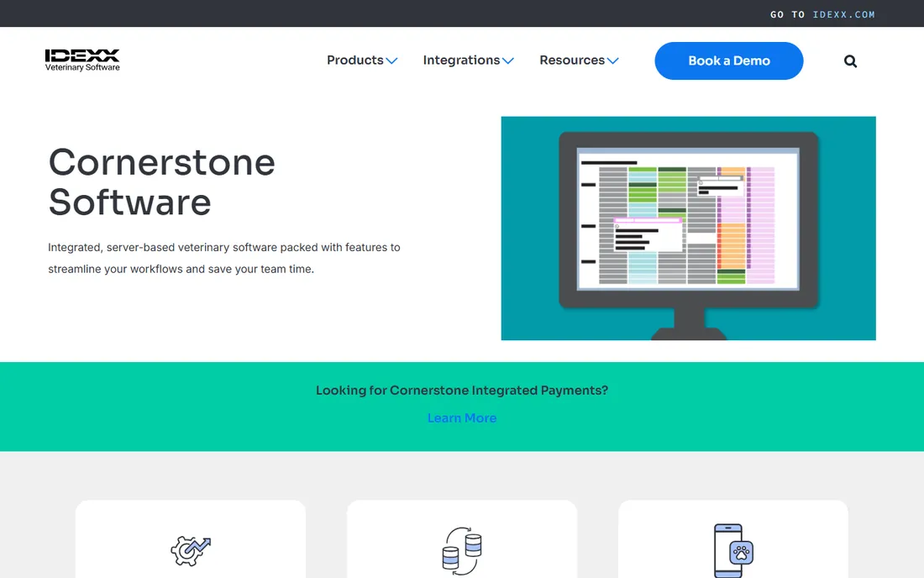The height and width of the screenshot is (578, 924).
Task: Open the Resources menu label
Action: [x=571, y=60]
